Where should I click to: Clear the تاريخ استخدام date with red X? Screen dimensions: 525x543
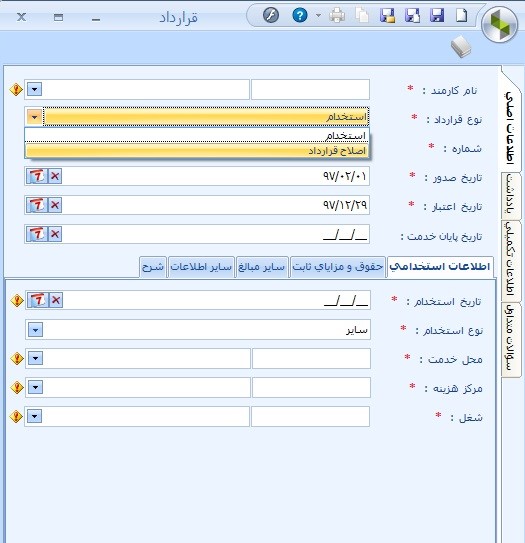(x=56, y=300)
